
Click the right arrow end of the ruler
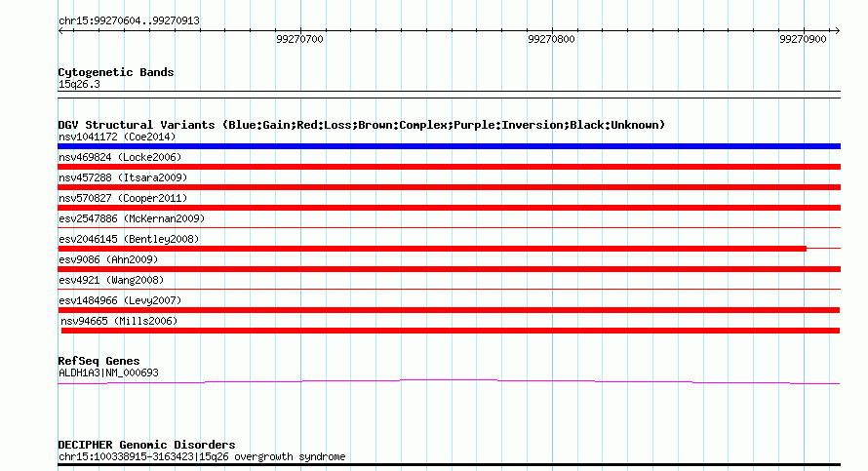[837, 30]
